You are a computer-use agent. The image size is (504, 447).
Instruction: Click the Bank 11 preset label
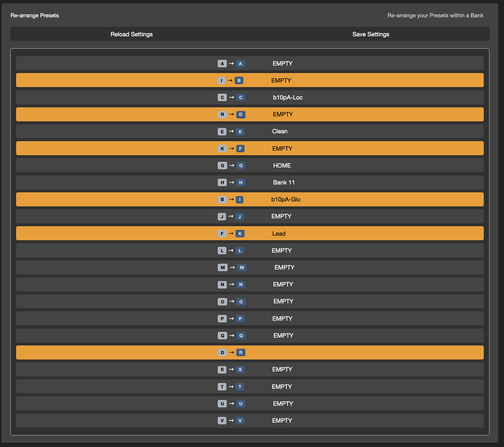point(284,182)
